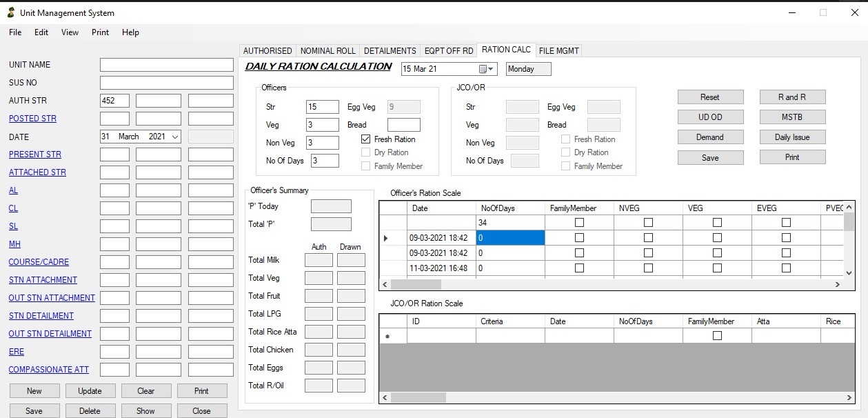
Task: Select the highlighted NoOfDays cell showing 0
Action: coord(510,238)
